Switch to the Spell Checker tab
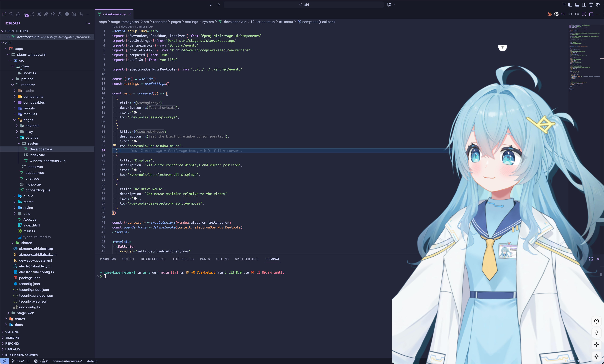 [x=247, y=259]
